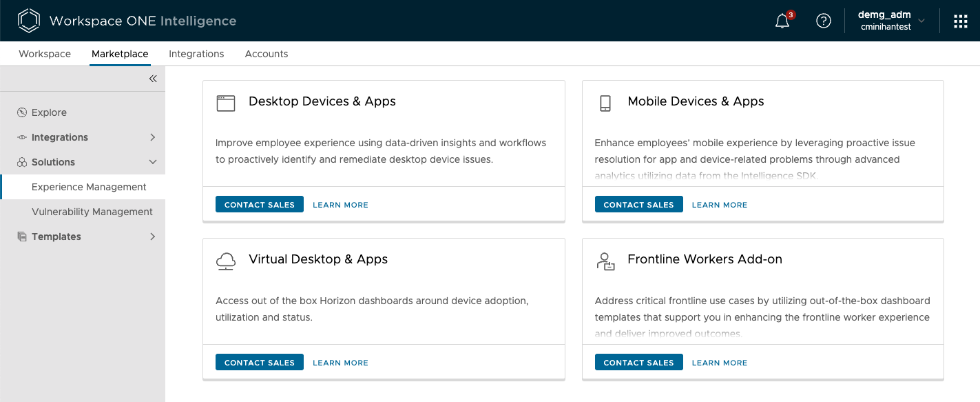Screen dimensions: 980x402
Task: Collapse the sidebar with double-chevron icon
Action: click(x=153, y=79)
